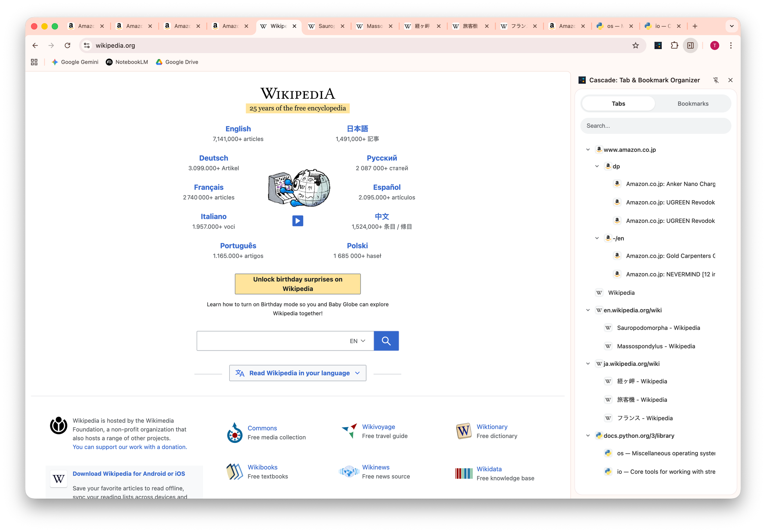Open the English Wikipedia link
Viewport: 766px width, 532px height.
click(x=238, y=129)
